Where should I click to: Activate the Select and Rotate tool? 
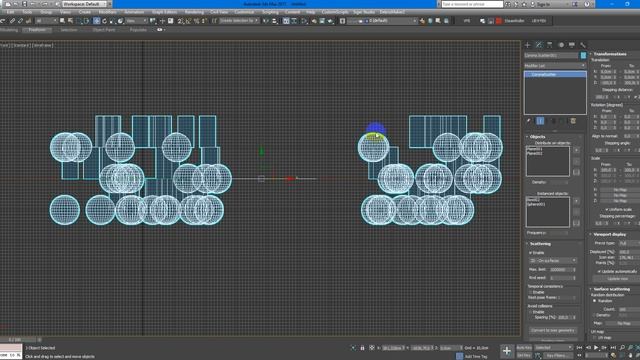[x=104, y=21]
